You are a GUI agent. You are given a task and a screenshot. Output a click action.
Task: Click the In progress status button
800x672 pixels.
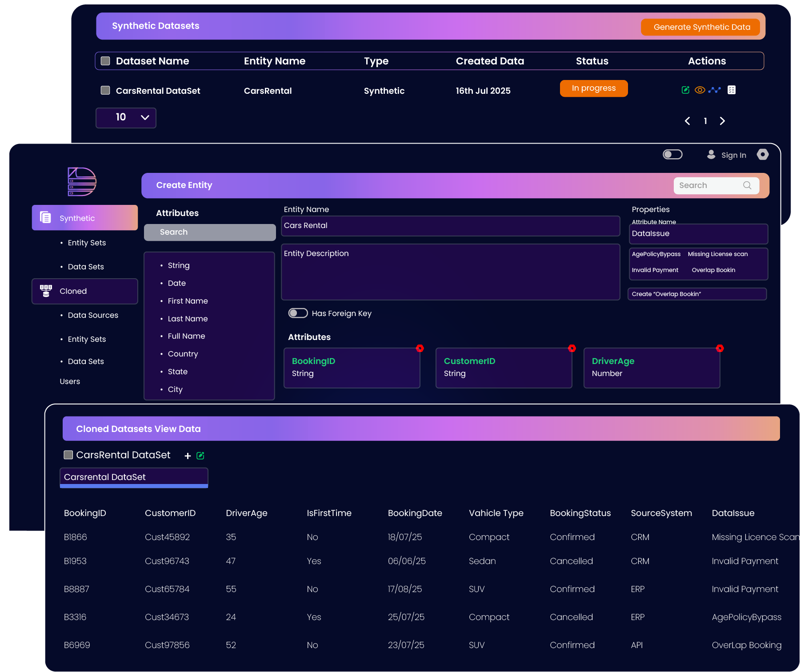594,88
